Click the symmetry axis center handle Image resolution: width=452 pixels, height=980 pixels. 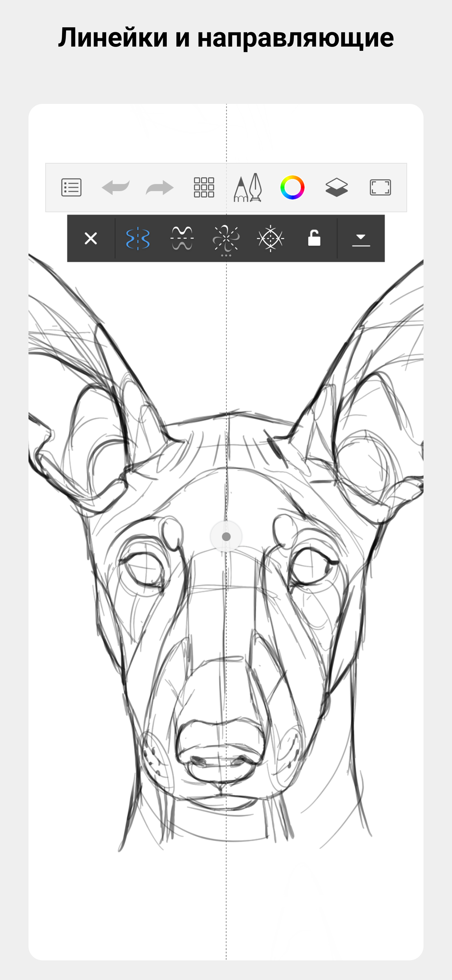pyautogui.click(x=226, y=536)
